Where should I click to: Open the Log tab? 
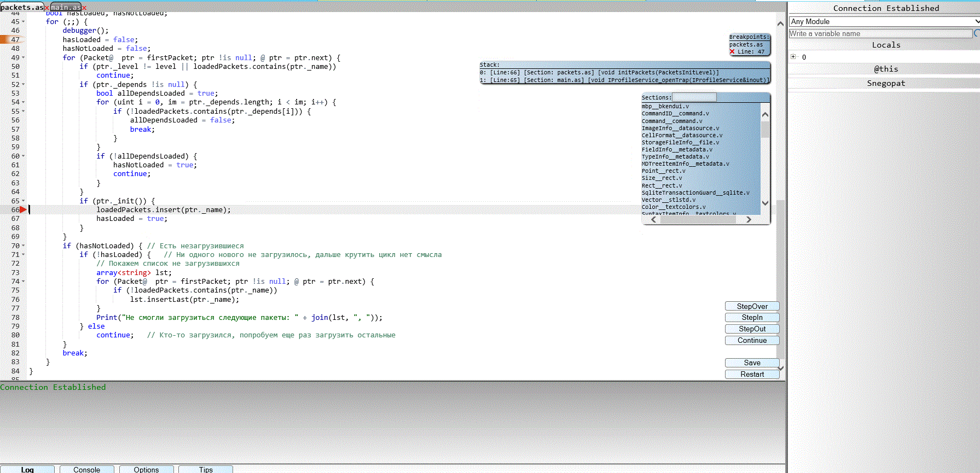(27, 469)
